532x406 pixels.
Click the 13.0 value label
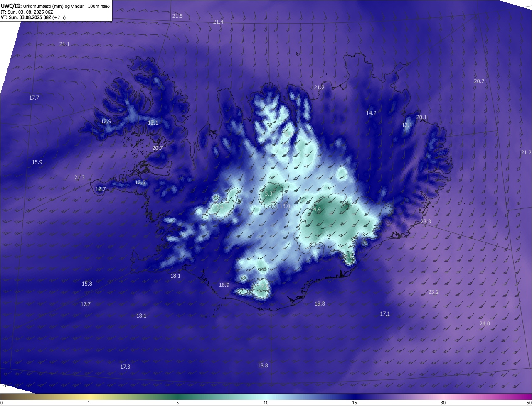click(x=285, y=206)
